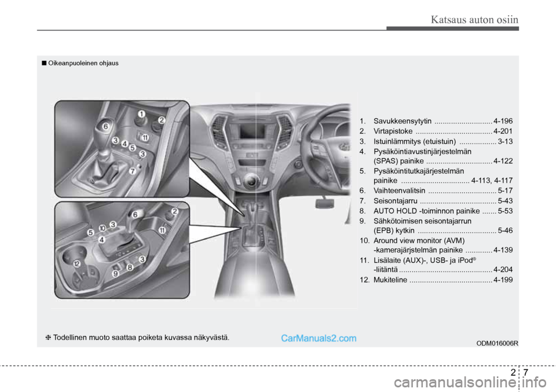Click the center display screen on the dashboard
556x392 pixels.
pyautogui.click(x=252, y=132)
